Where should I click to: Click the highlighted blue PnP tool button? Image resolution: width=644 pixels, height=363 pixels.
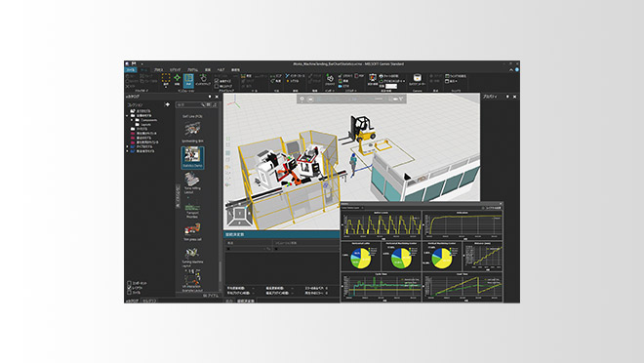click(x=188, y=79)
